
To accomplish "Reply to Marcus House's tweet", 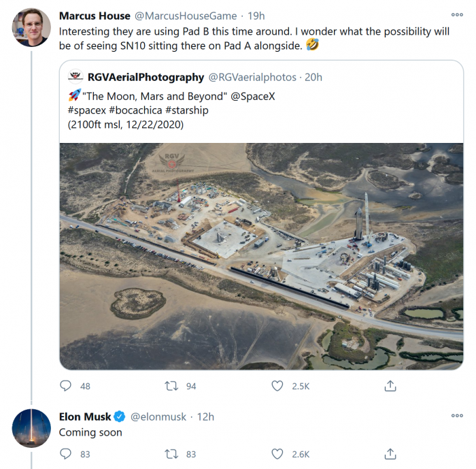I will pyautogui.click(x=66, y=386).
